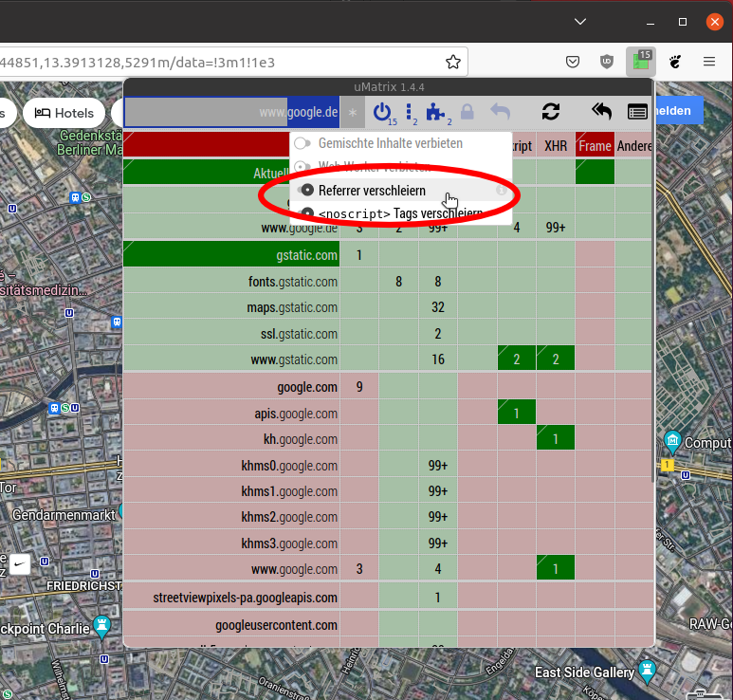Click the XHR column header
Image resolution: width=733 pixels, height=700 pixels.
tap(556, 146)
